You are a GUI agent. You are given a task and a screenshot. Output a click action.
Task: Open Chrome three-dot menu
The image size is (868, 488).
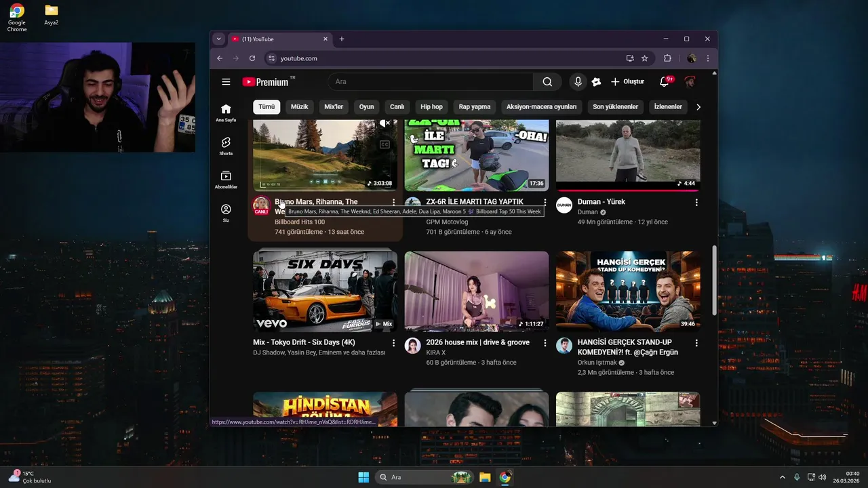[708, 58]
